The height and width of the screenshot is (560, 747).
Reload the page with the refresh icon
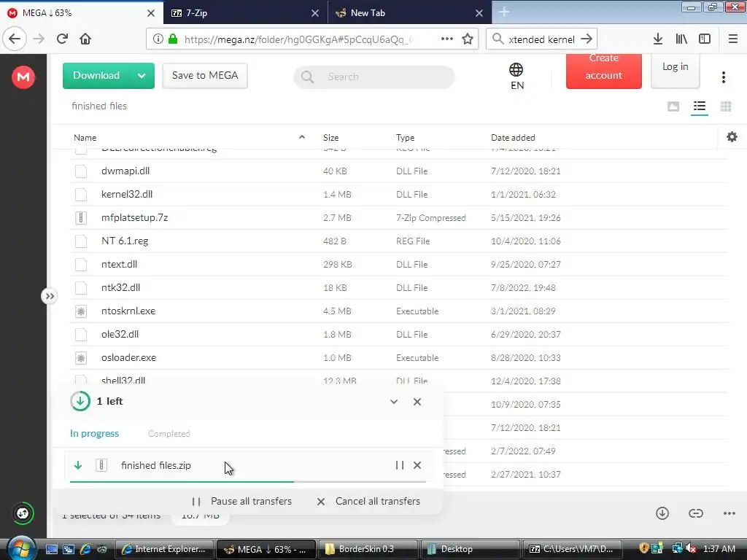62,39
